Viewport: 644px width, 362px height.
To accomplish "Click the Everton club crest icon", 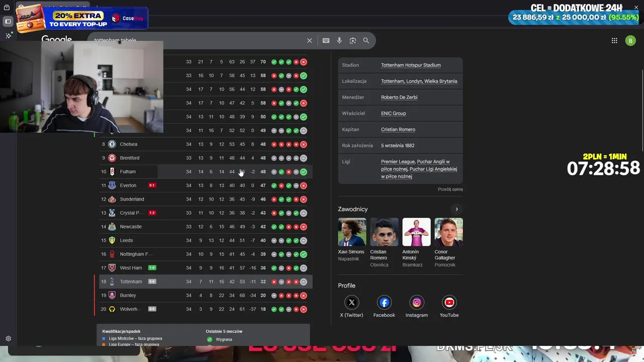I will pos(112,186).
